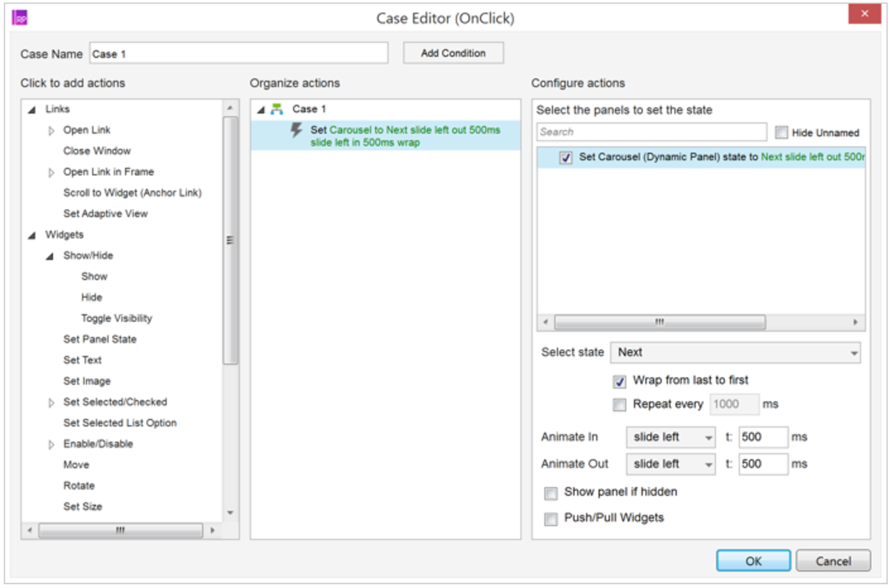This screenshot has height=588, width=889.
Task: Click panels list scroll left arrow
Action: point(546,322)
